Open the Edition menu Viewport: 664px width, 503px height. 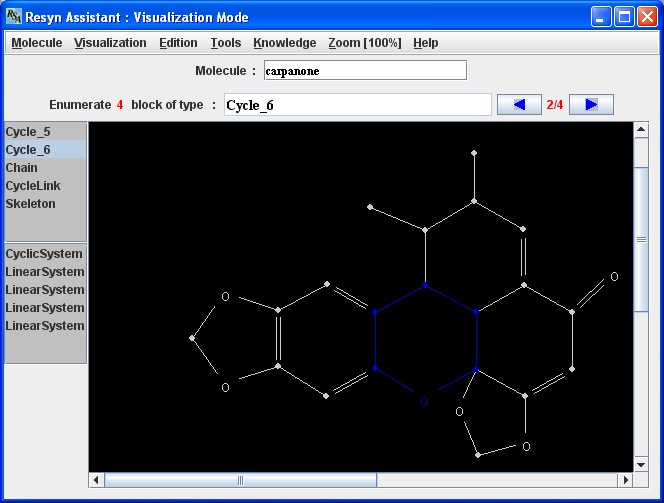[178, 43]
